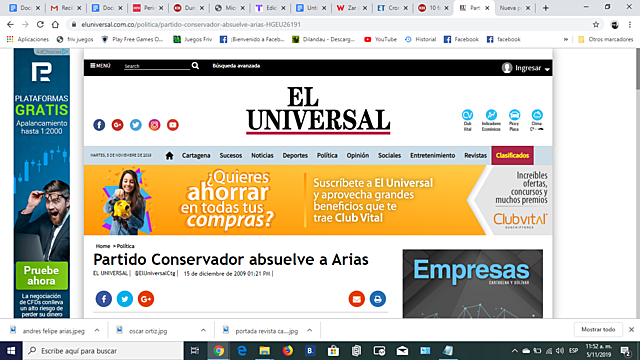Screen dimensions: 640x360
Task: Open Política section in nav bar
Action: click(327, 156)
